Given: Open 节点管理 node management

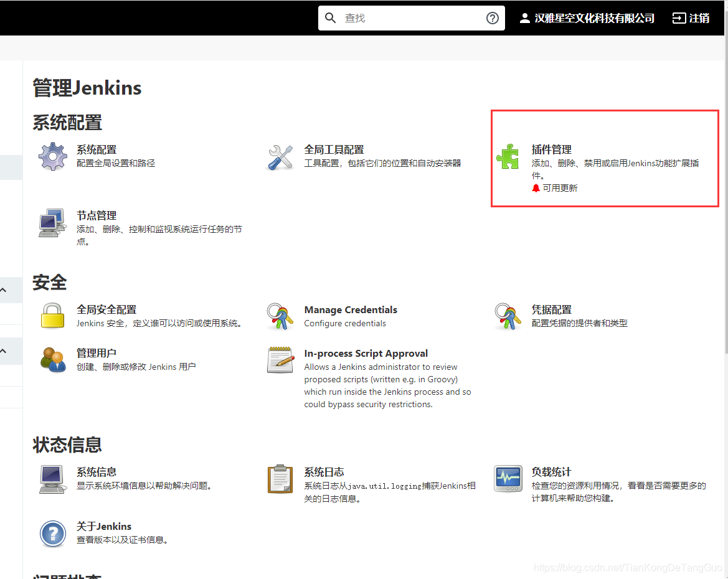Looking at the screenshot, I should 97,215.
